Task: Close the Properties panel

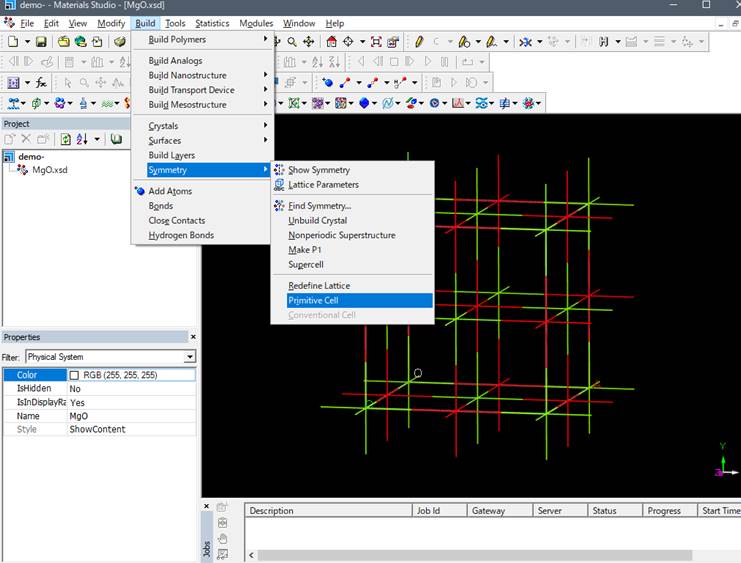Action: [193, 337]
